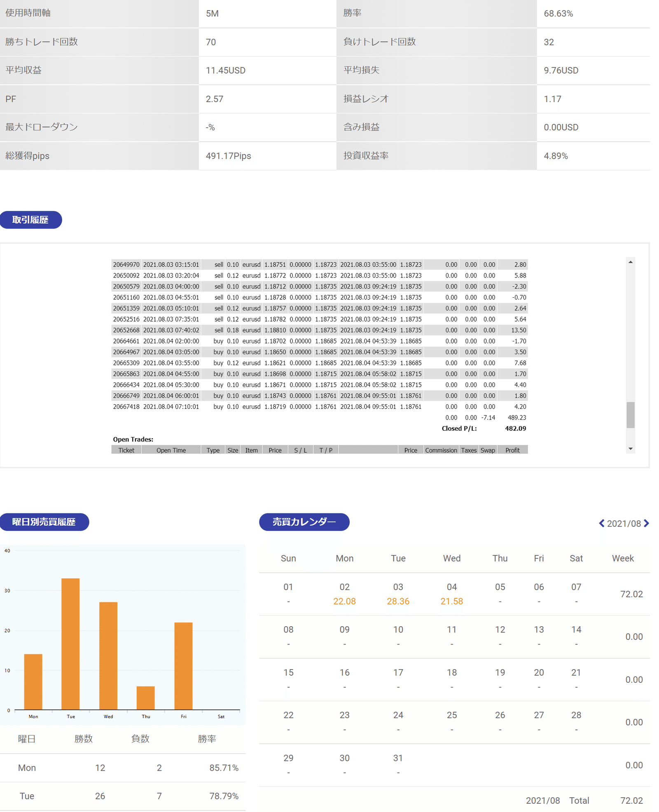Click calendar day 25
Image resolution: width=659 pixels, height=812 pixels.
tap(452, 715)
